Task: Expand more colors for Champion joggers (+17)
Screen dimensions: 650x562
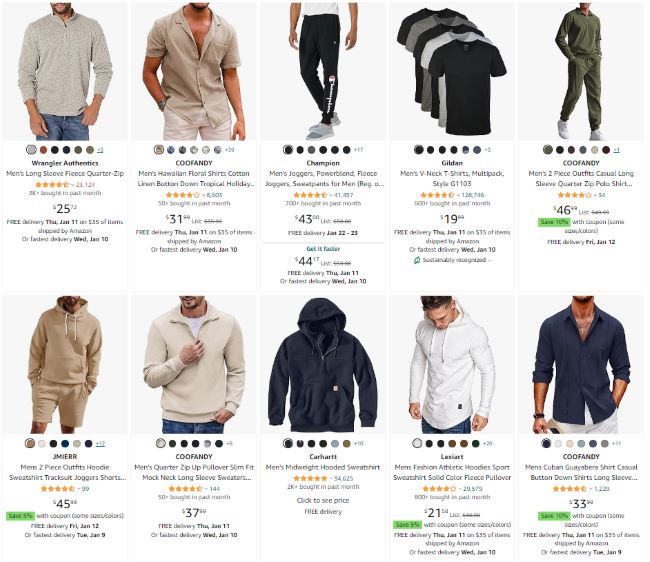Action: click(x=359, y=150)
